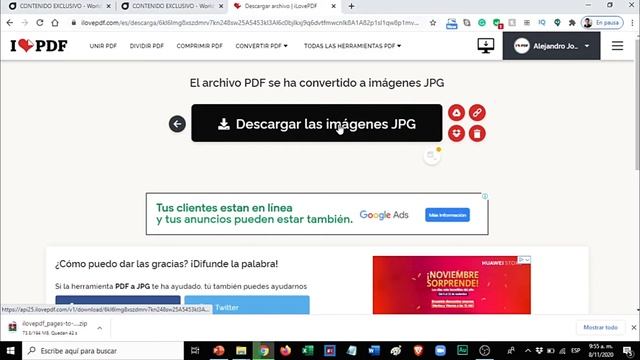
Task: Open the IQ extension icon
Action: click(542, 23)
